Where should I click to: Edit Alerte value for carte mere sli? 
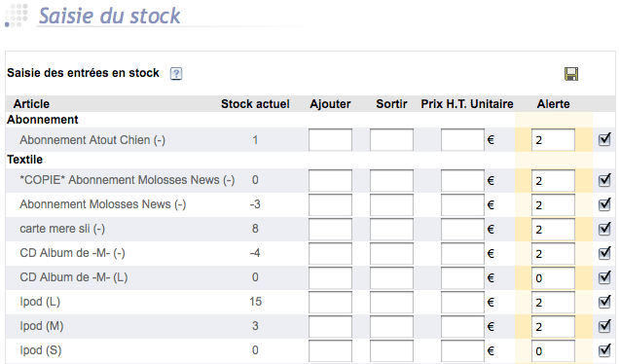553,230
